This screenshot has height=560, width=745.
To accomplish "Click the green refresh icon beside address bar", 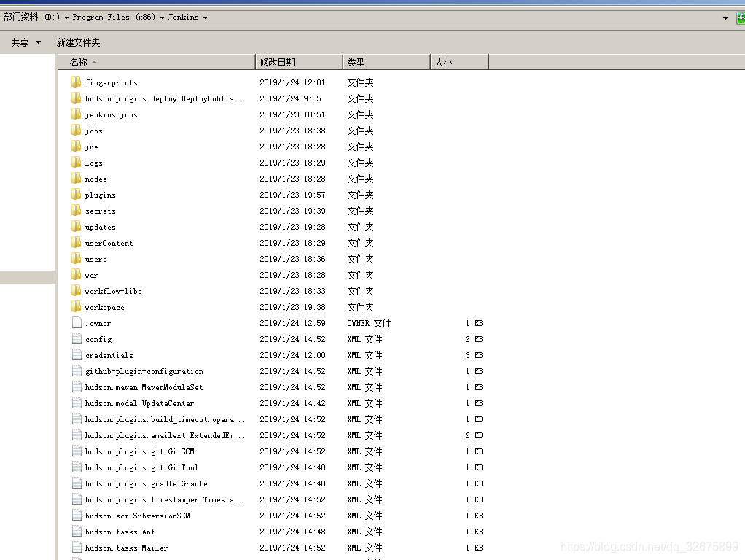I will coord(741,18).
